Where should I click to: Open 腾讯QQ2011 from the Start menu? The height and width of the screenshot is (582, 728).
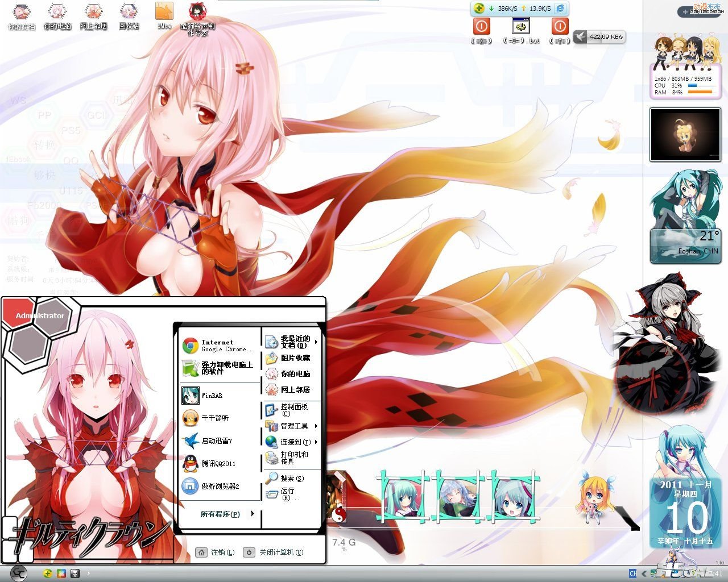click(x=217, y=464)
